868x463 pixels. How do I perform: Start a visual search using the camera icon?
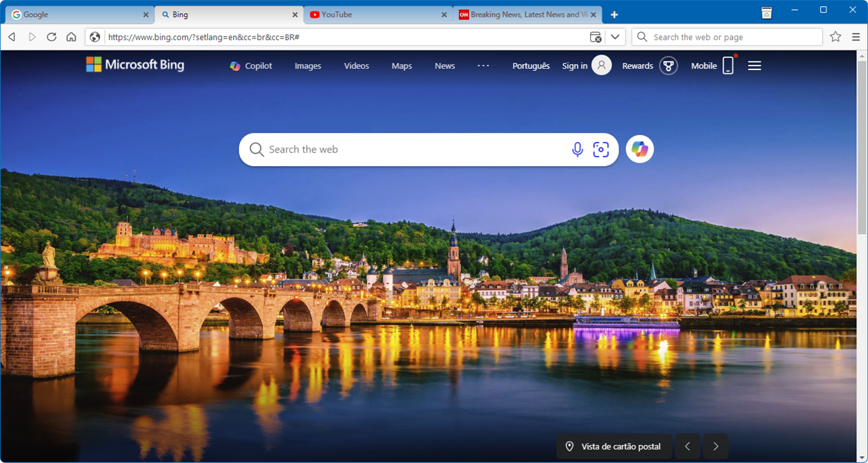click(601, 149)
